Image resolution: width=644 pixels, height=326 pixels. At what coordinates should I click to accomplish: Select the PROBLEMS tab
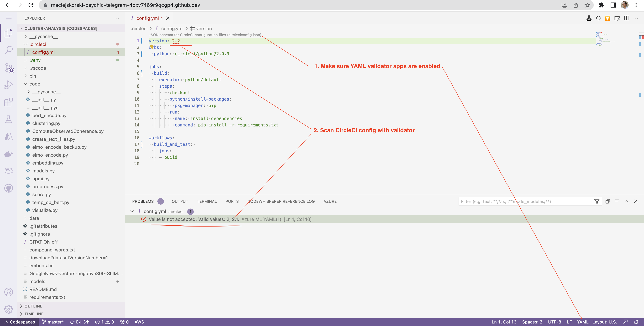pyautogui.click(x=143, y=201)
